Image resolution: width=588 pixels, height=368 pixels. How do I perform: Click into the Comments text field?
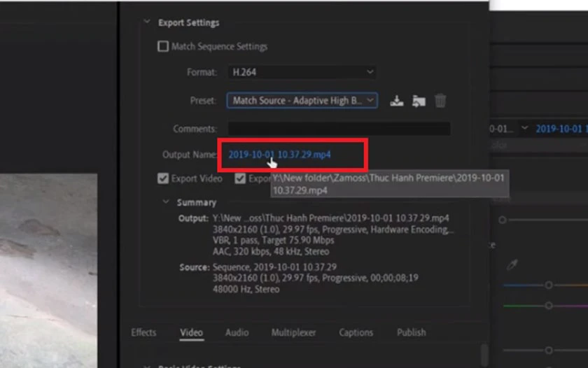tap(339, 129)
